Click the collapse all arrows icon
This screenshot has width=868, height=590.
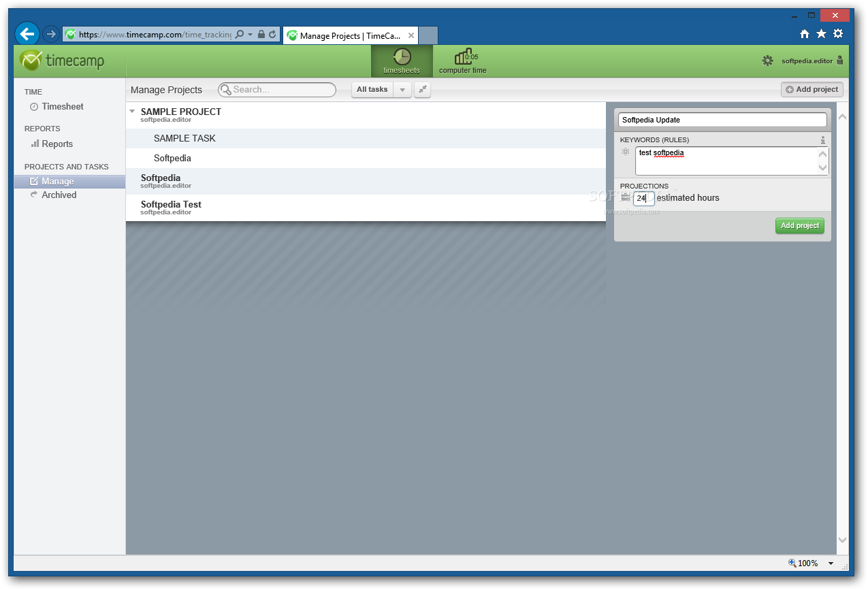click(422, 90)
